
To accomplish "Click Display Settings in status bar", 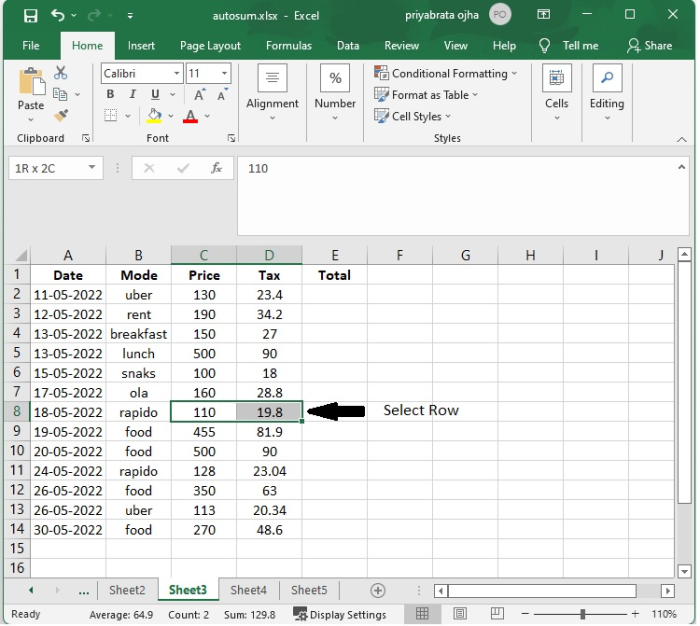I will pos(340,614).
